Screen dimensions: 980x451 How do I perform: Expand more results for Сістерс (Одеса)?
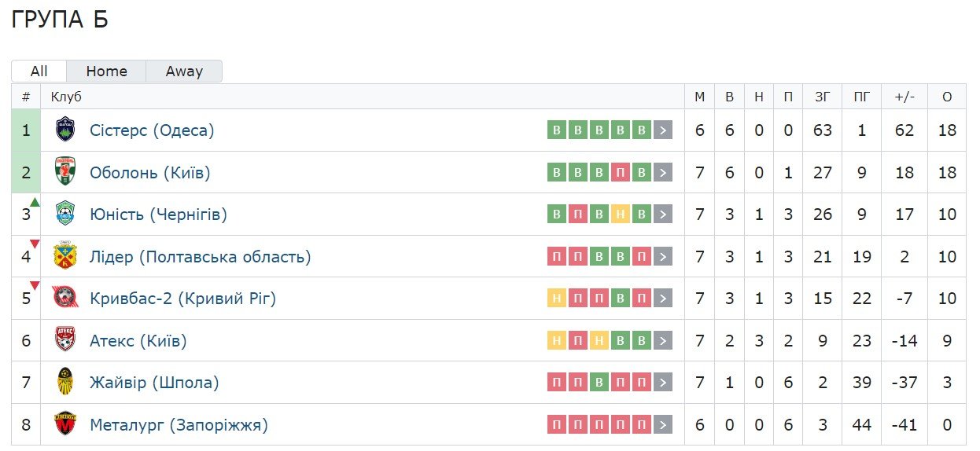pyautogui.click(x=664, y=130)
